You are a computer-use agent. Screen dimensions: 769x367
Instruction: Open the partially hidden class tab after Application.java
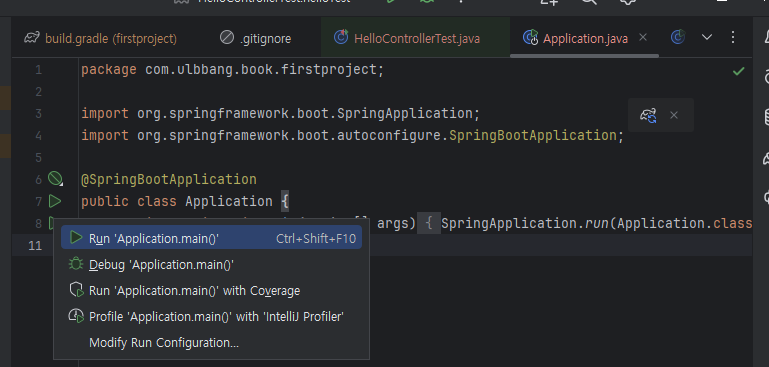(678, 37)
